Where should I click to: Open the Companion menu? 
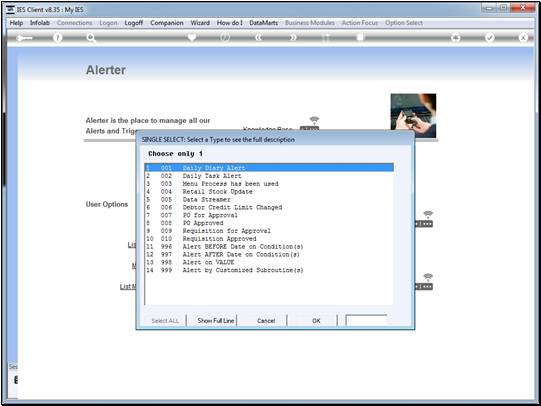click(167, 23)
